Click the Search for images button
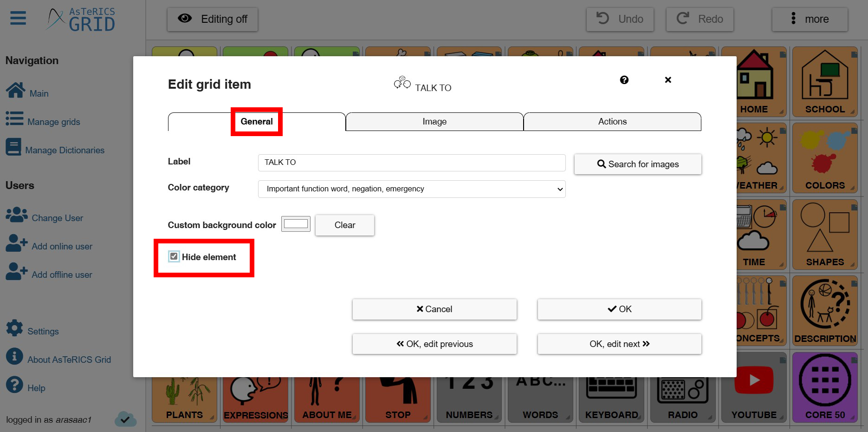This screenshot has height=432, width=868. (638, 164)
